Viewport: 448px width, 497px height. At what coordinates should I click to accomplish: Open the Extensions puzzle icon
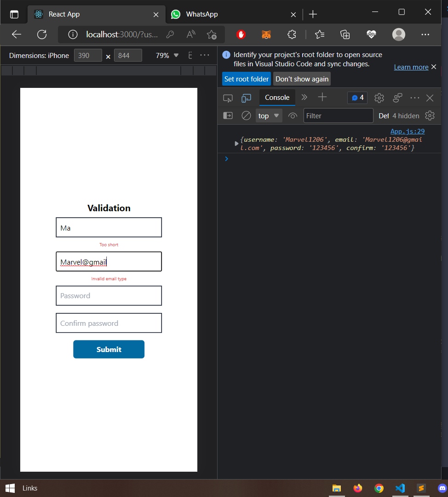click(292, 34)
